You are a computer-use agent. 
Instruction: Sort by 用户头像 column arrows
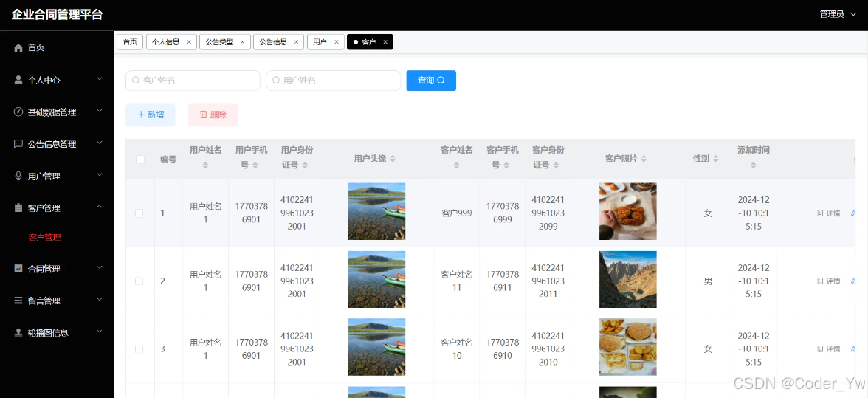pyautogui.click(x=393, y=159)
